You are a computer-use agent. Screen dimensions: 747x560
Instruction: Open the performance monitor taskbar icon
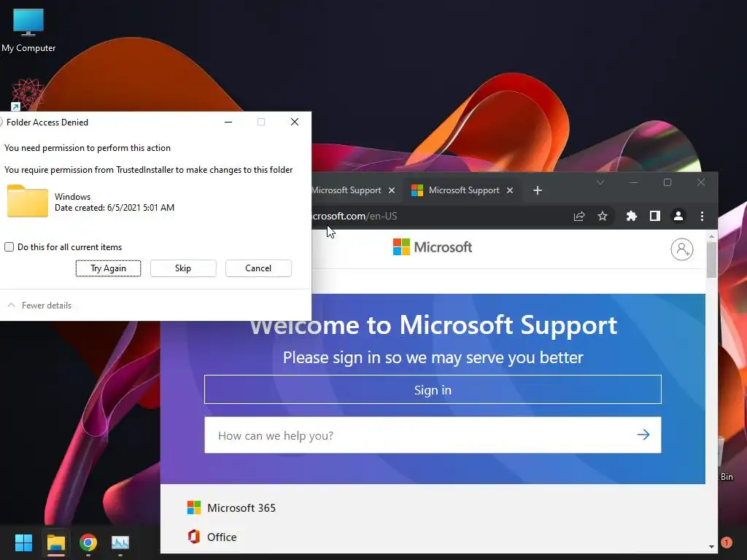click(120, 542)
